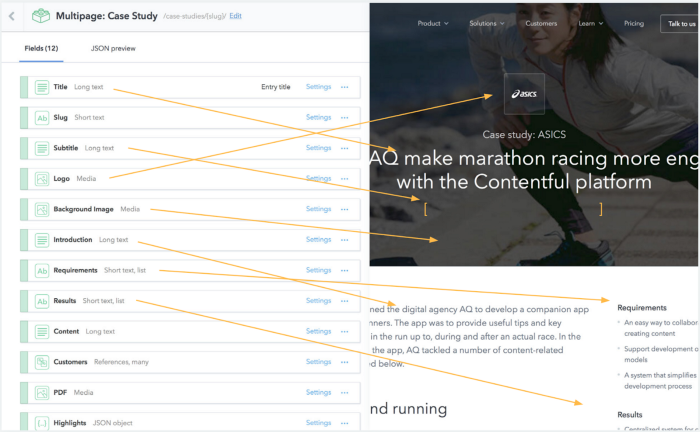This screenshot has height=432, width=700.
Task: Switch to the JSON preview tab
Action: 113,48
